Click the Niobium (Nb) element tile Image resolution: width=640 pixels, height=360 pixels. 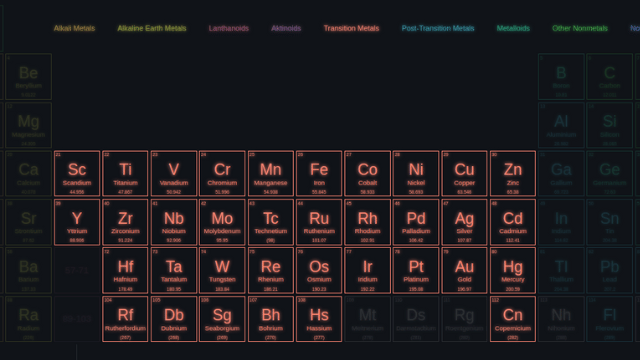pyautogui.click(x=174, y=222)
